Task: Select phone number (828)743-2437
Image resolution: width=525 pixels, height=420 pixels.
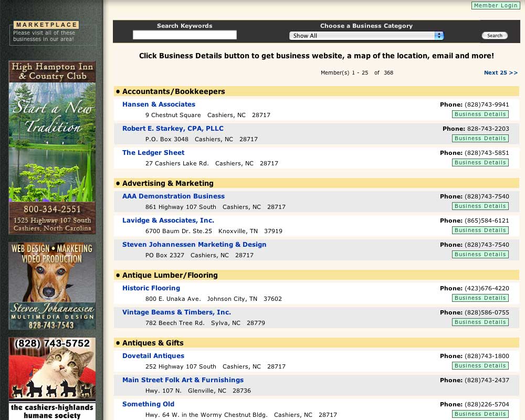Action: [x=487, y=380]
